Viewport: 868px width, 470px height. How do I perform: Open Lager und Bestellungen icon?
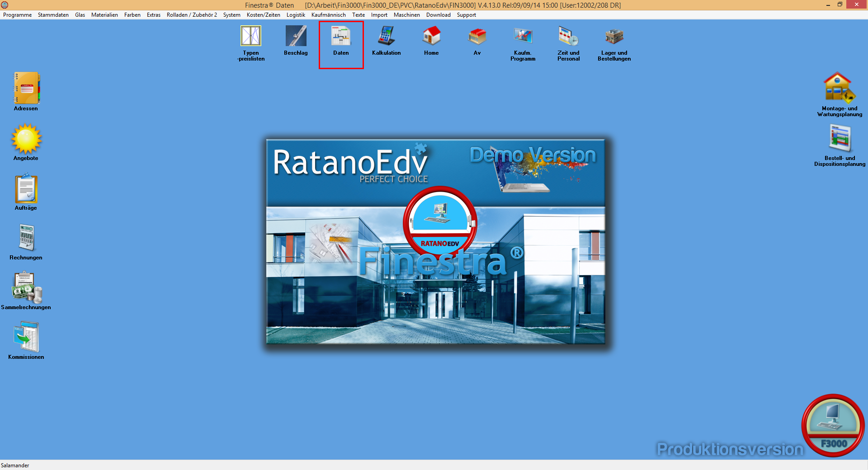[614, 36]
